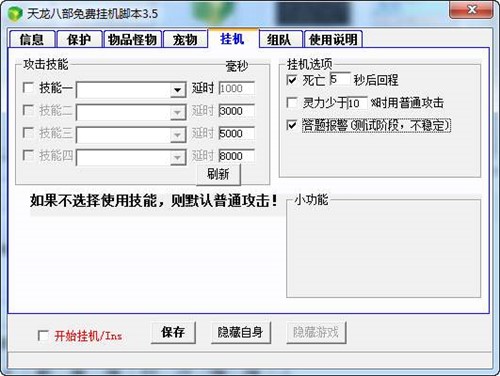Click the death return seconds field

[x=340, y=79]
